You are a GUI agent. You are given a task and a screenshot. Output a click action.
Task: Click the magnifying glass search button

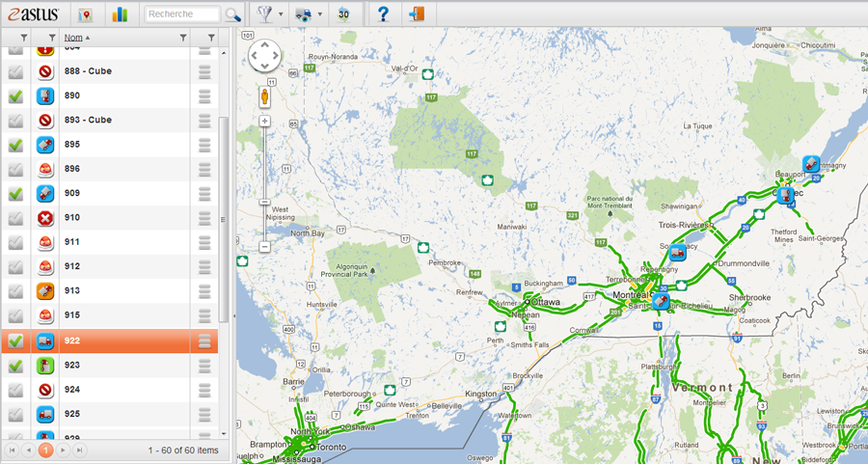point(232,14)
